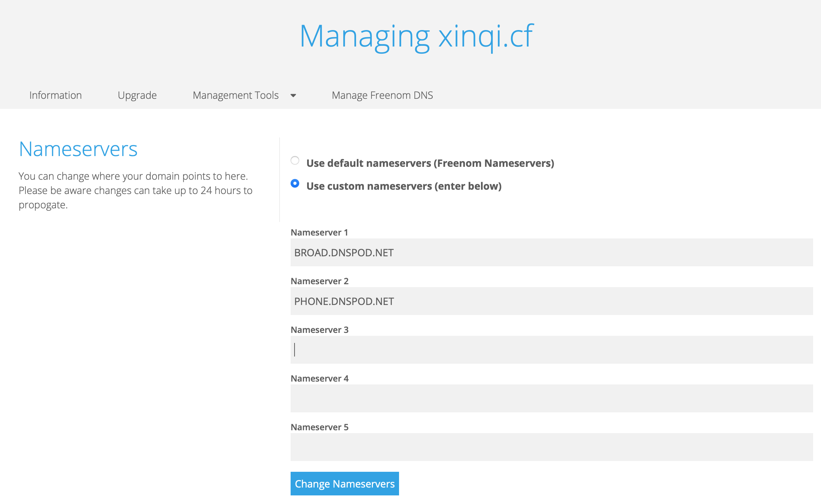This screenshot has width=821, height=504.
Task: Focus the empty Nameserver 4 field
Action: pyautogui.click(x=551, y=399)
